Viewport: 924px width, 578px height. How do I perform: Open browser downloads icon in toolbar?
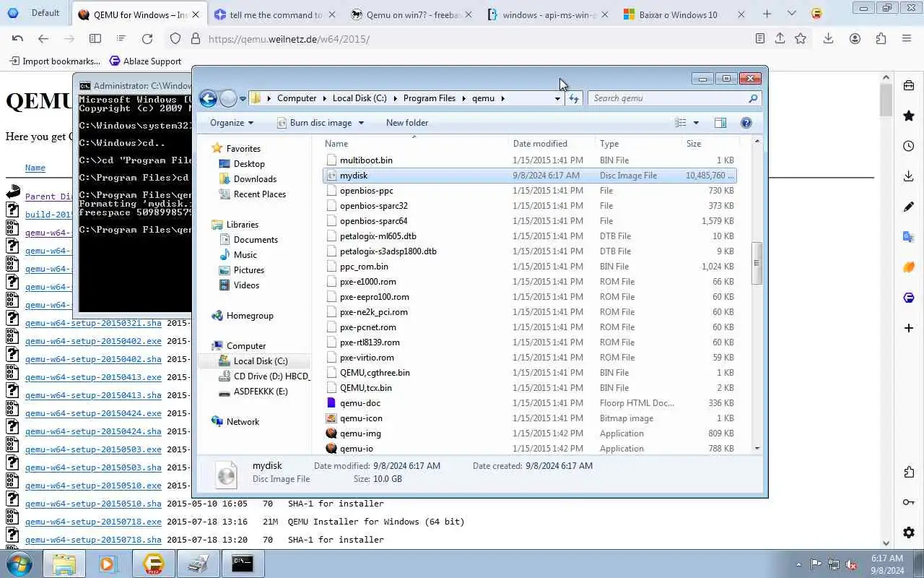click(x=828, y=39)
